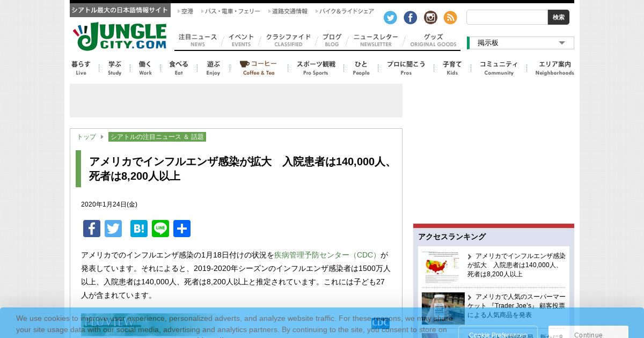Open the Twitter icon in header
Viewport: 644px width, 338px height.
coord(390,18)
